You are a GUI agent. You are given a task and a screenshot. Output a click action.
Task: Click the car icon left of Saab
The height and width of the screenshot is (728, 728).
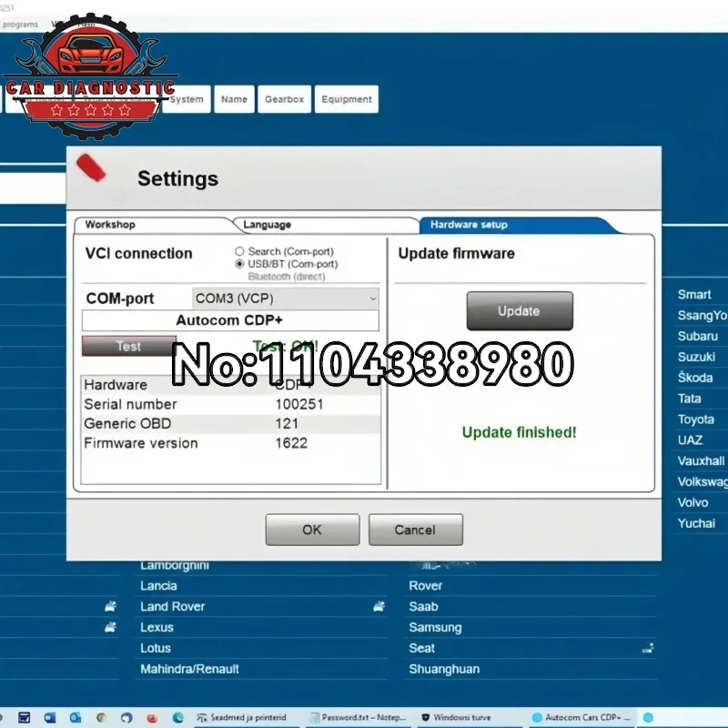coord(379,606)
